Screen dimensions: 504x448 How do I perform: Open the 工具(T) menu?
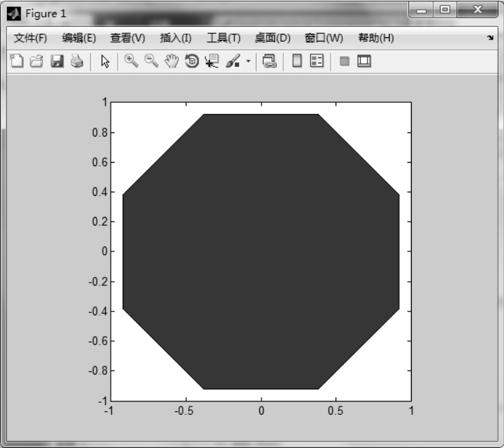(x=223, y=38)
